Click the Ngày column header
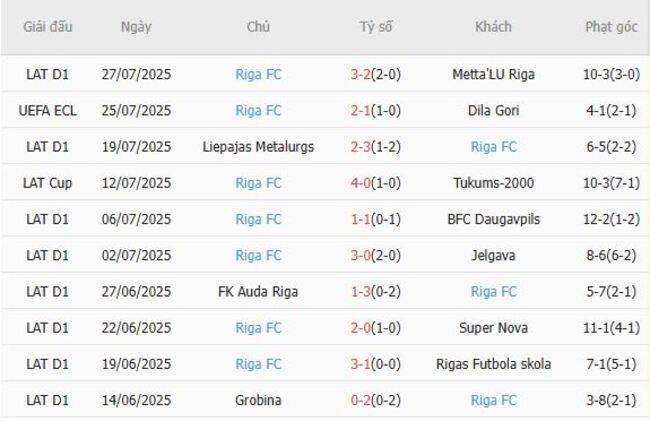Screen dimensions: 650x421 point(136,27)
